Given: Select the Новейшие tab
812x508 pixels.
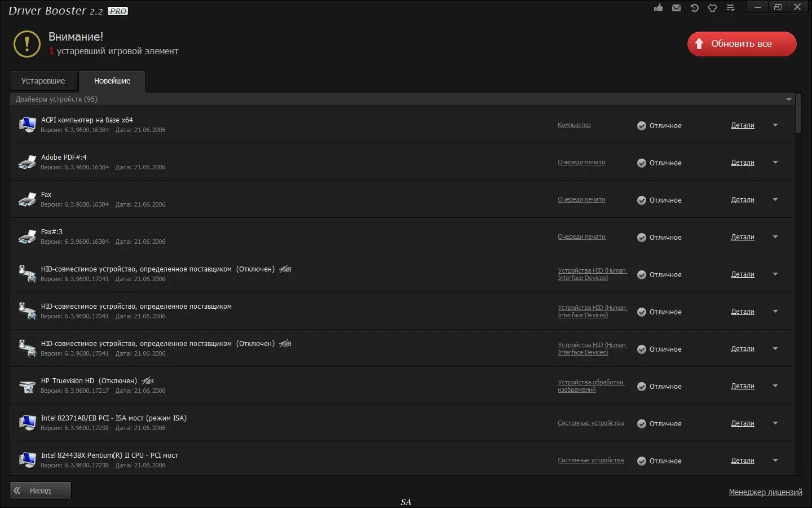Looking at the screenshot, I should (x=112, y=81).
